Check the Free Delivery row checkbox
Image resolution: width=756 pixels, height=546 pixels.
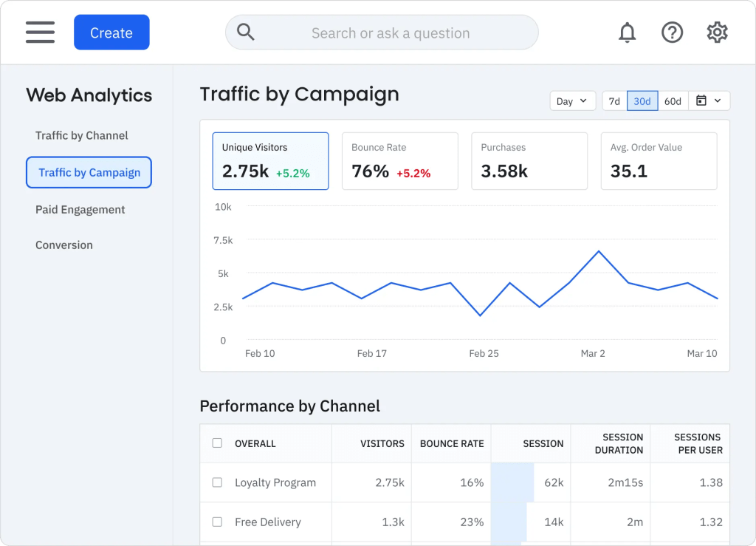click(x=218, y=522)
